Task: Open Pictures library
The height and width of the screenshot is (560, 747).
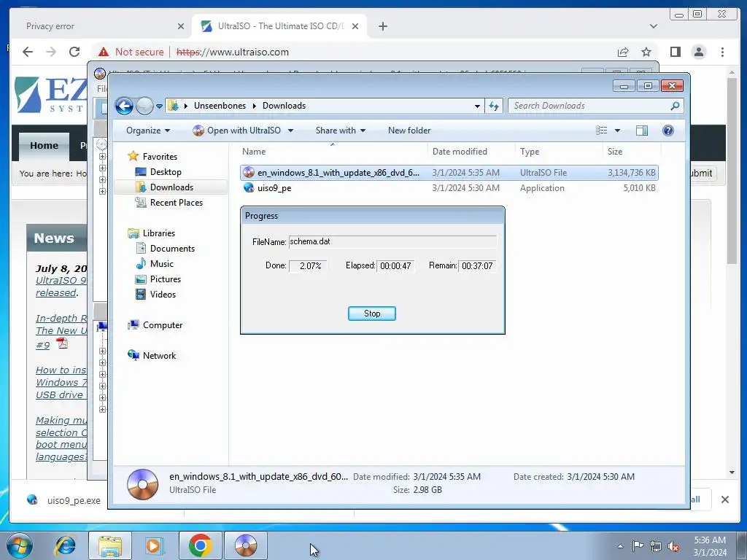Action: tap(158, 279)
